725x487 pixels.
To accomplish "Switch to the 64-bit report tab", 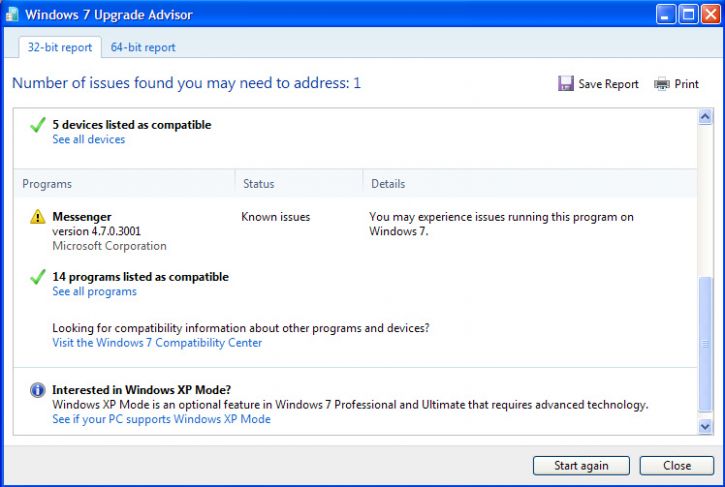I will [x=143, y=47].
